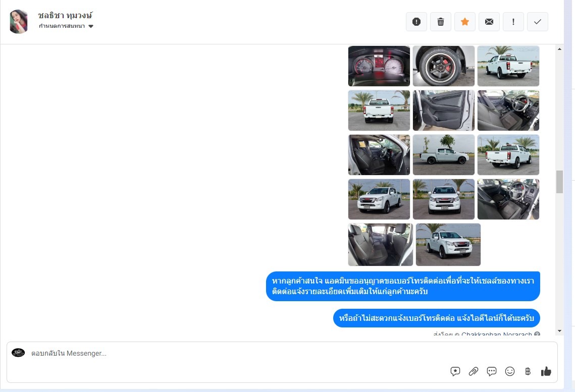Open the straight front view truck photo

click(443, 199)
